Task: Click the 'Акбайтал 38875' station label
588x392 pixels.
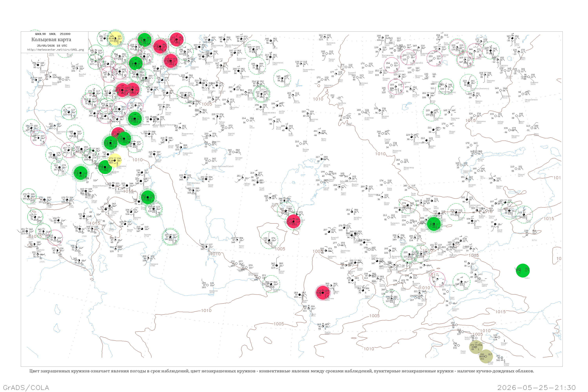Action: coord(481,281)
